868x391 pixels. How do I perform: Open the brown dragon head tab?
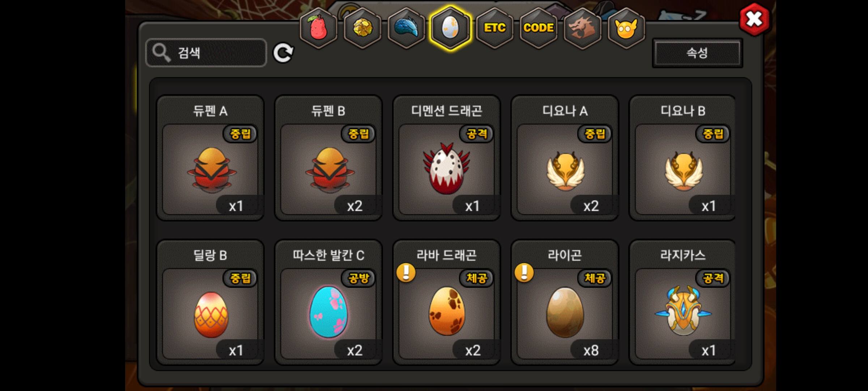pos(582,28)
